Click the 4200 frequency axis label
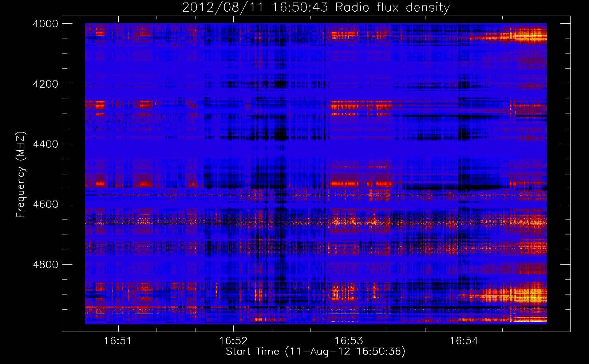Viewport: 589px width, 364px height. 46,84
